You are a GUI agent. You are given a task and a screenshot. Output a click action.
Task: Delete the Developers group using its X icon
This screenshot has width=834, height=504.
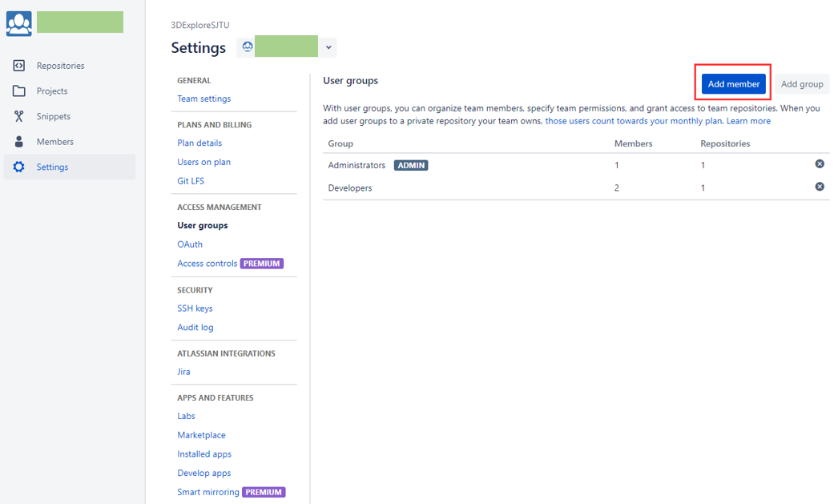click(x=820, y=187)
